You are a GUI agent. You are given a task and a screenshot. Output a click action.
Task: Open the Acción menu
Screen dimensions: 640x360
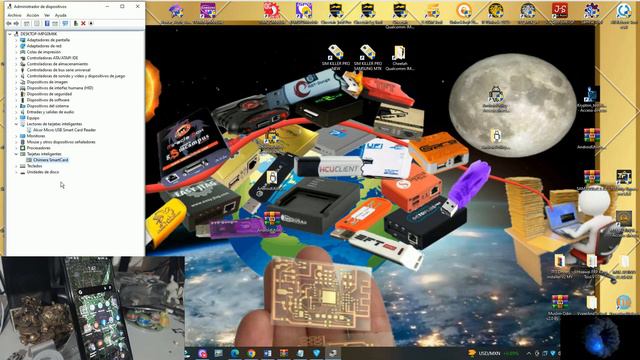[33, 15]
